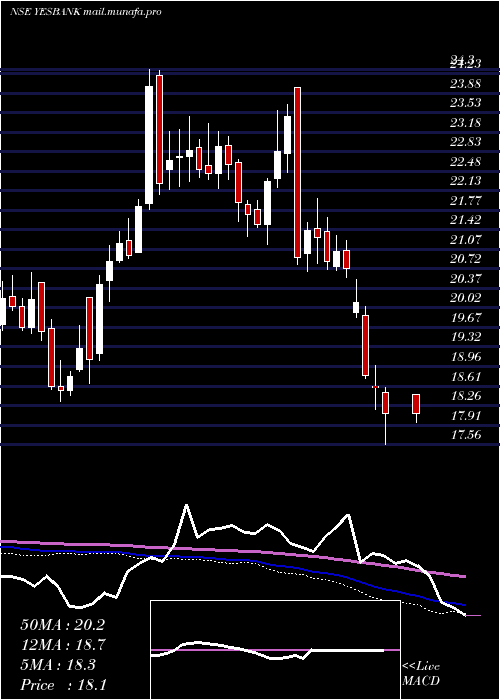Click the 19.32 price axis label
Image resolution: width=500 pixels, height=700 pixels.
(465, 337)
